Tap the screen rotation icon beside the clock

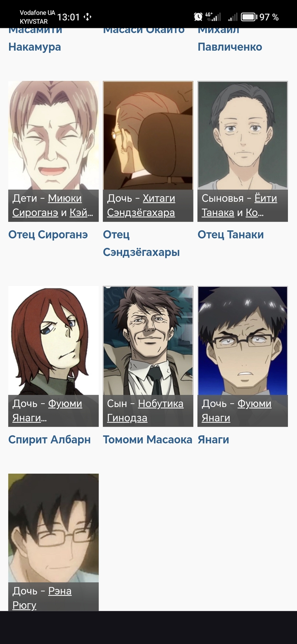pyautogui.click(x=87, y=17)
